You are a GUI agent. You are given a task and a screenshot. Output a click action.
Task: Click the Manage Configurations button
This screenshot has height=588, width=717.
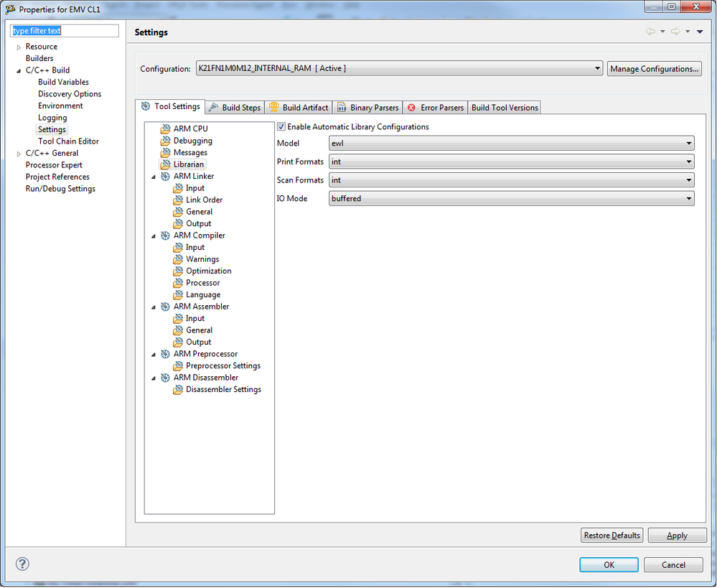tap(655, 69)
